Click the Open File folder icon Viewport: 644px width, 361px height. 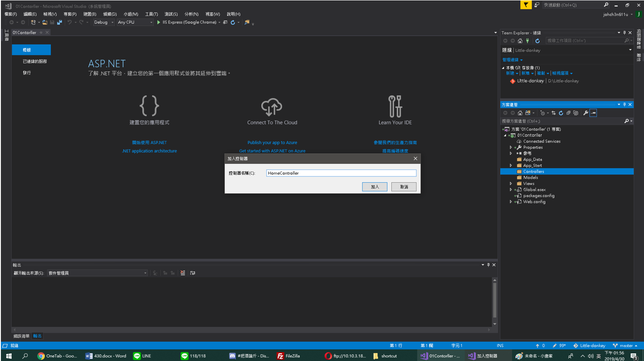[45, 22]
